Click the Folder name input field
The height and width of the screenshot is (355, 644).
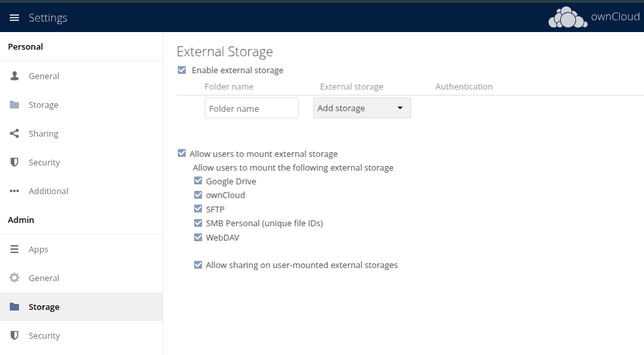click(252, 109)
